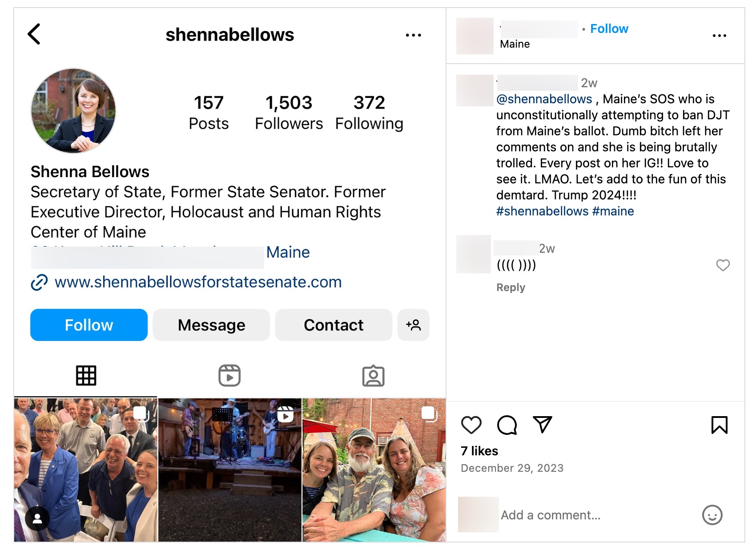756x551 pixels.
Task: Open the shennabellowsforstatesenate.com link
Action: [198, 282]
